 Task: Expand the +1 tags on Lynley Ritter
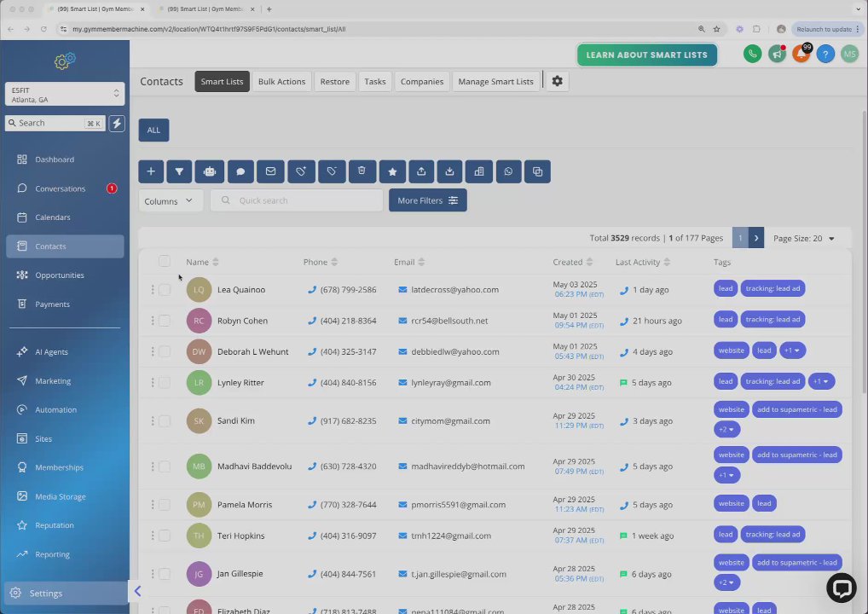pos(821,381)
